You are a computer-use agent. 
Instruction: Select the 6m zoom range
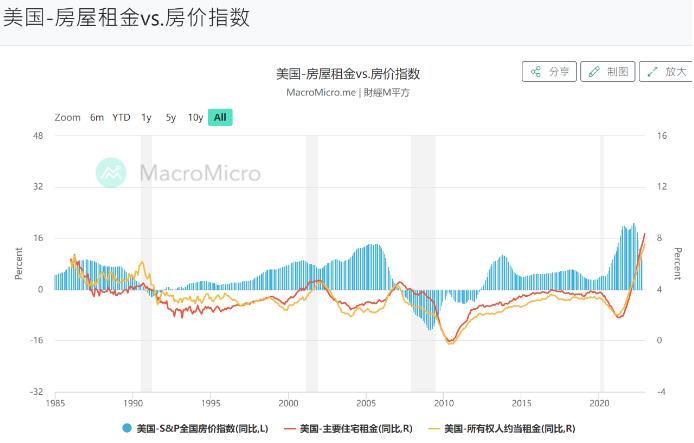[x=96, y=117]
